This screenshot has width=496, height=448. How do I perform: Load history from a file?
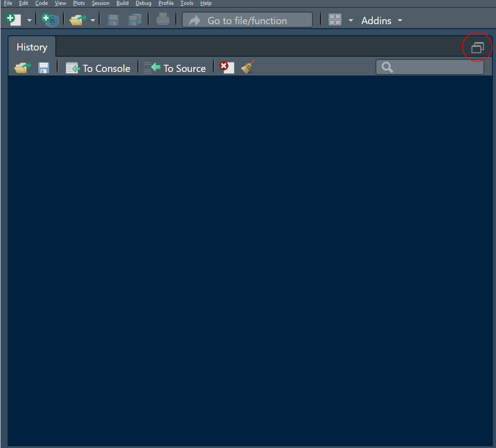22,67
